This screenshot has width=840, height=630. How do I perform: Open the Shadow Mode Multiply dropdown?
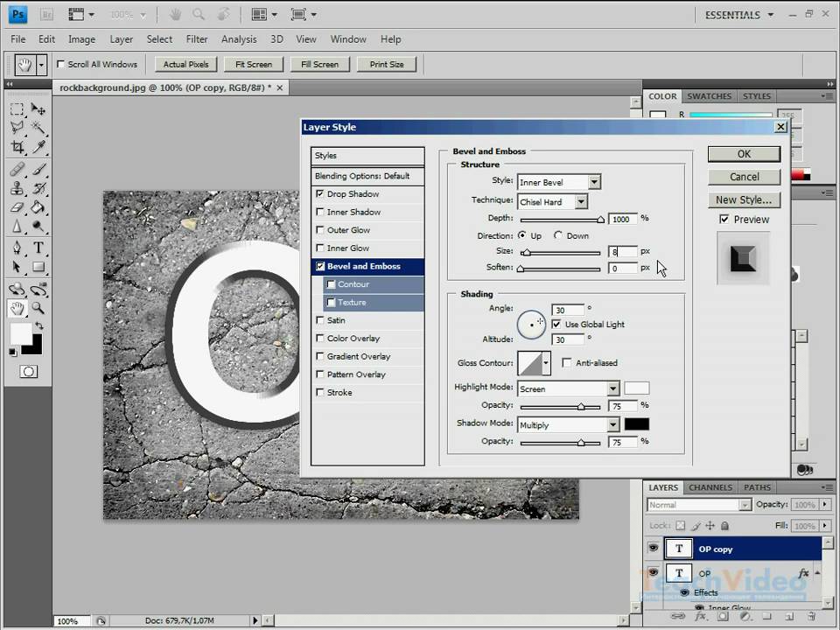(x=613, y=425)
